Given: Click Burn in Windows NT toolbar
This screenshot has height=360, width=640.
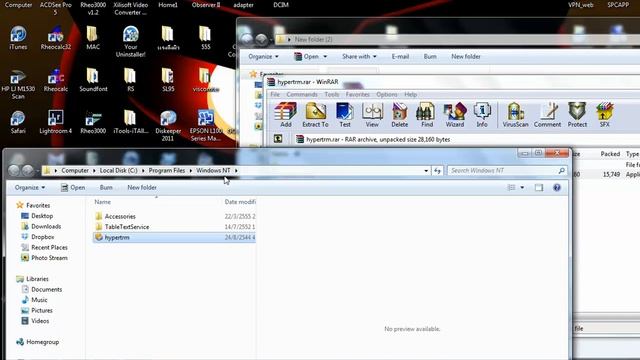Looking at the screenshot, I should point(106,187).
